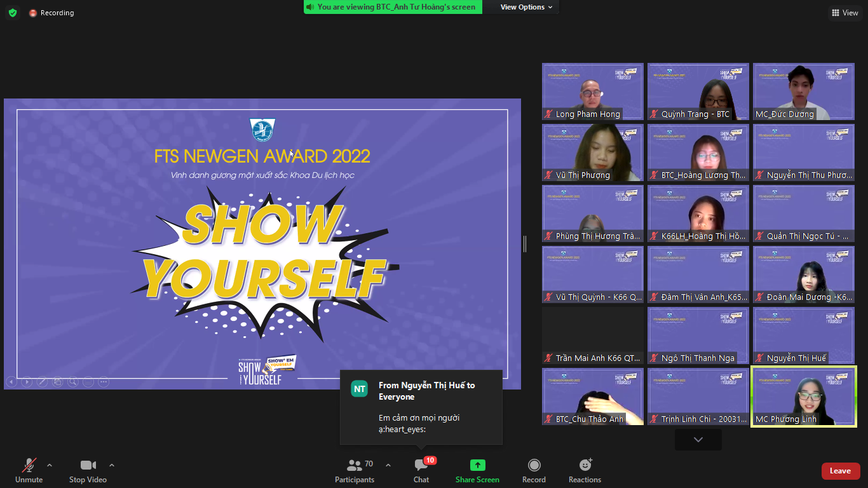This screenshot has height=488, width=868.
Task: Click previous slide arrow in slideshow
Action: point(11,382)
